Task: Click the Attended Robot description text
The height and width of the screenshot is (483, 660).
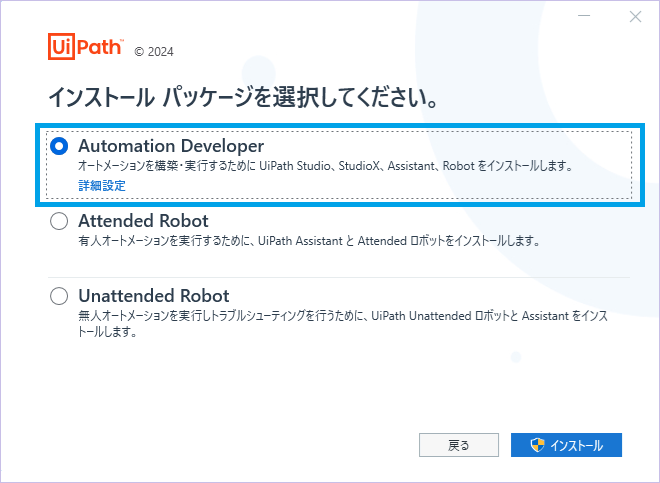Action: tap(309, 241)
